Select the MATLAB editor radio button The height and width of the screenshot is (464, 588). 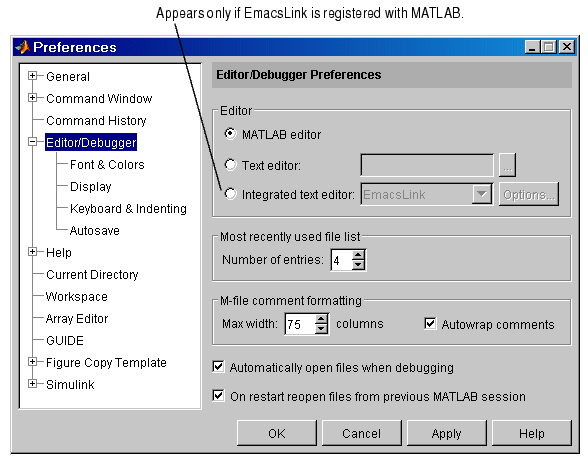[230, 134]
